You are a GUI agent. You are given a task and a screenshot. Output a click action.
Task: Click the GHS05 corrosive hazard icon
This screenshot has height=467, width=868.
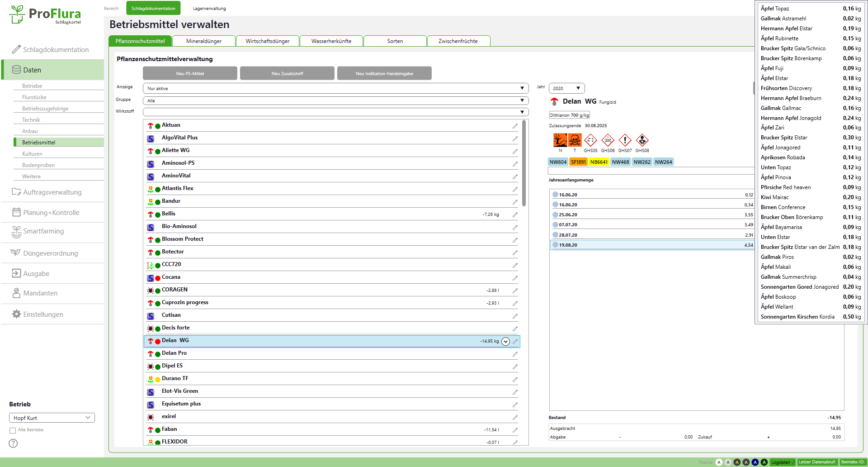click(590, 140)
